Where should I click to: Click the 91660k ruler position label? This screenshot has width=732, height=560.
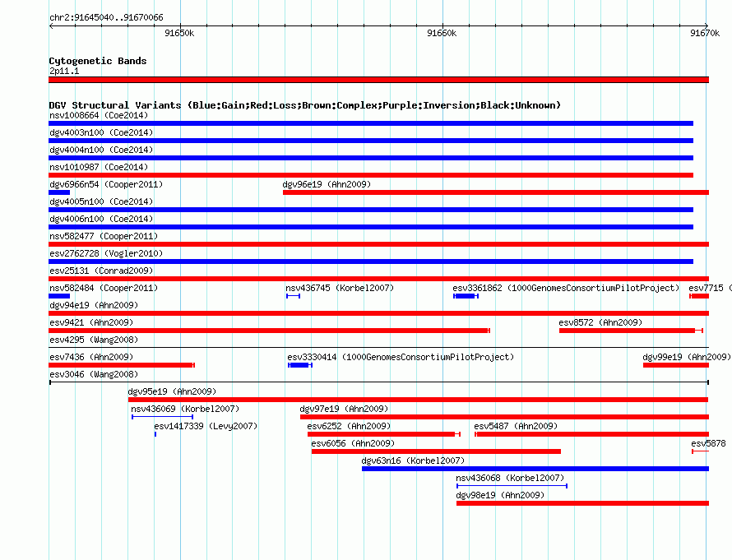click(x=442, y=33)
